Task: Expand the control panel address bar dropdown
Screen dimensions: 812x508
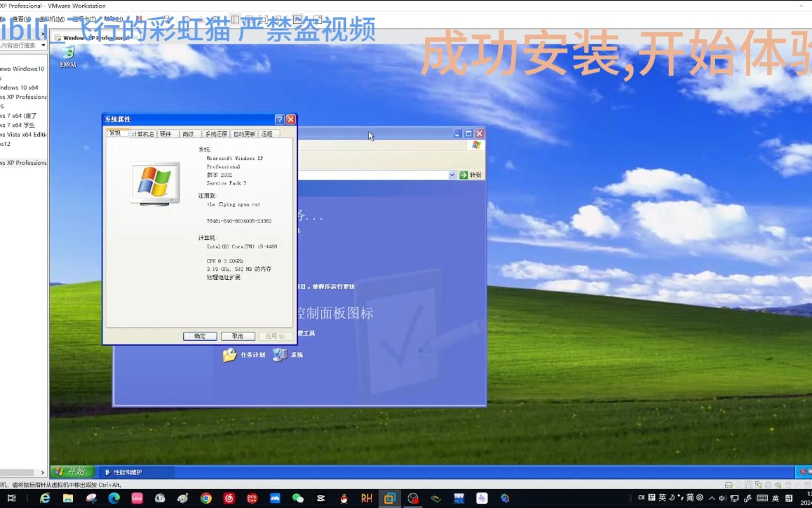Action: pyautogui.click(x=452, y=175)
